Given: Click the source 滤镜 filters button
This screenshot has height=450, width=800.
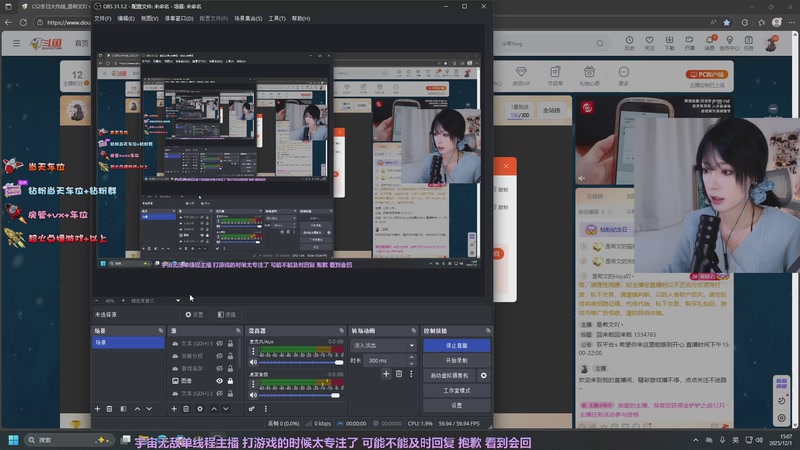Looking at the screenshot, I should point(227,315).
